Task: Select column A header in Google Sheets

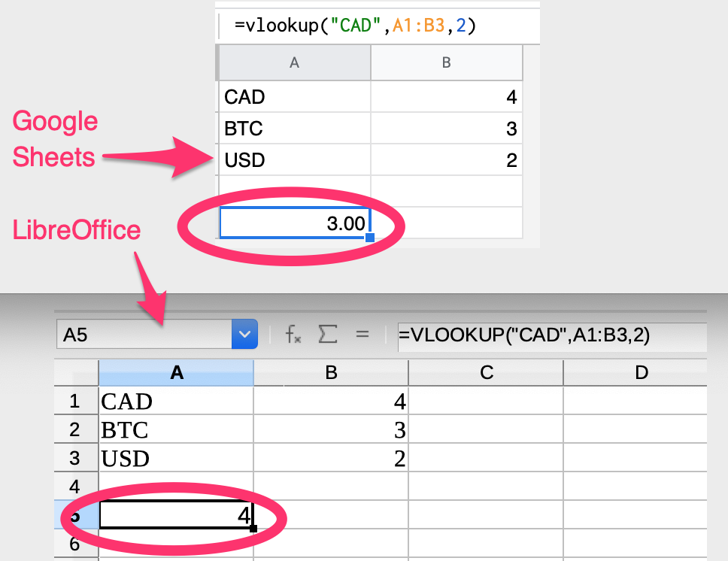Action: point(294,62)
